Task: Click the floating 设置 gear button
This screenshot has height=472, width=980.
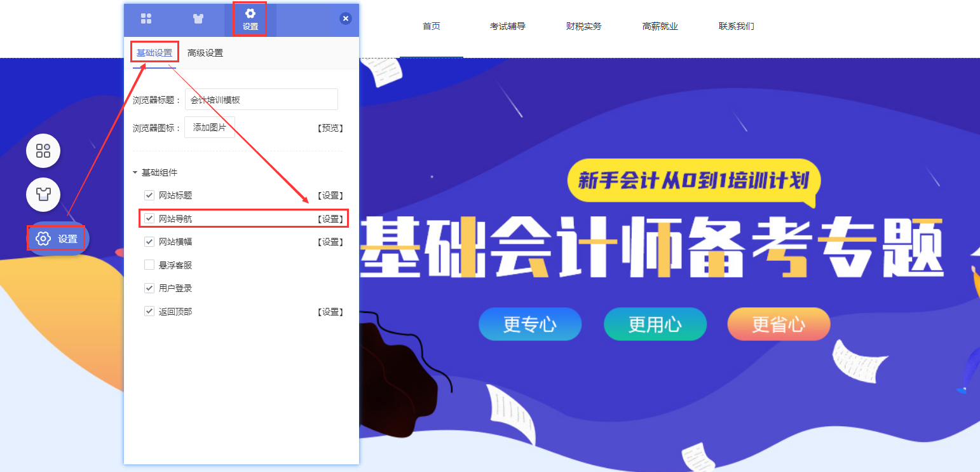Action: (57, 239)
